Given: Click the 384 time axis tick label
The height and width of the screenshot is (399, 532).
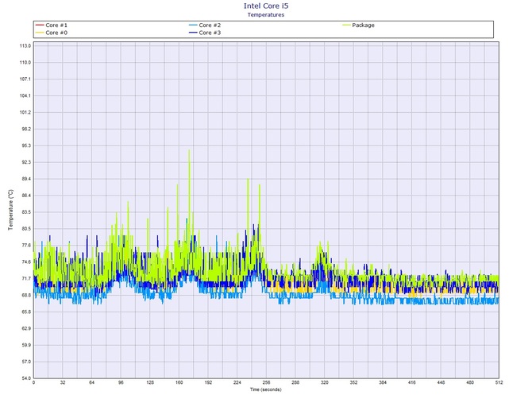Looking at the screenshot, I should [383, 382].
